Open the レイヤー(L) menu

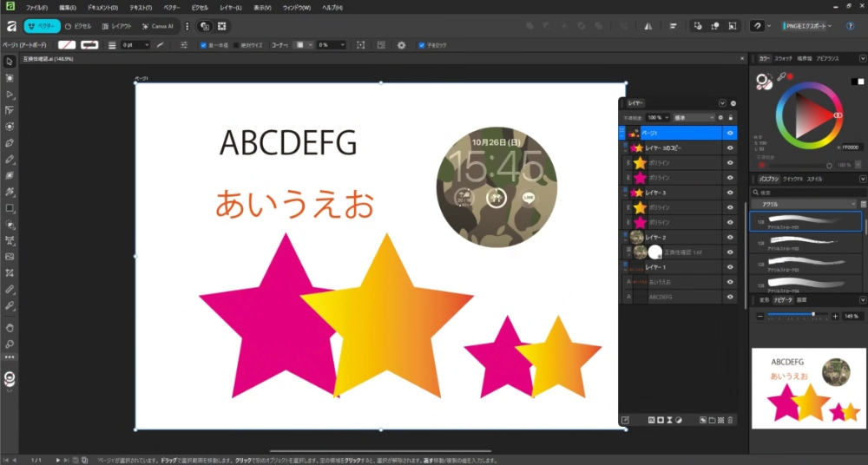(230, 7)
